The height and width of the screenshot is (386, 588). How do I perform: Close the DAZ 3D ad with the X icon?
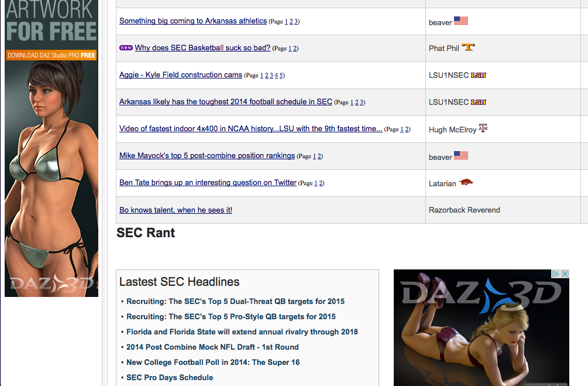[565, 274]
